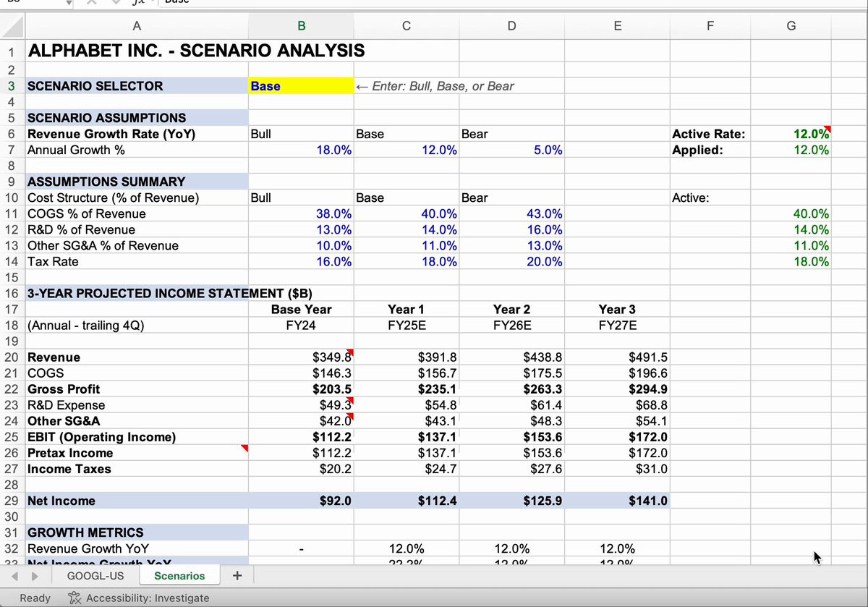Select the FY27E revenue $491.5 cell
The height and width of the screenshot is (607, 868).
click(617, 357)
